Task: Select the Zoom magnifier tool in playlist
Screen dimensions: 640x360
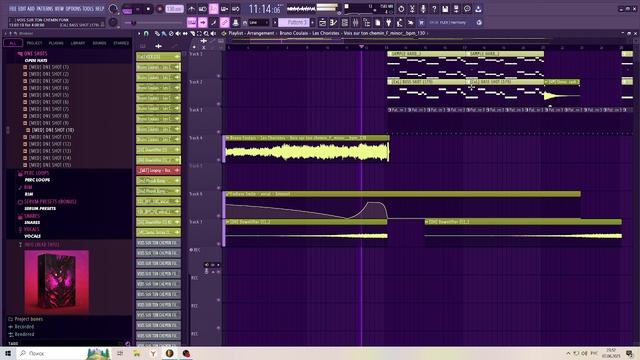Action: (x=206, y=33)
